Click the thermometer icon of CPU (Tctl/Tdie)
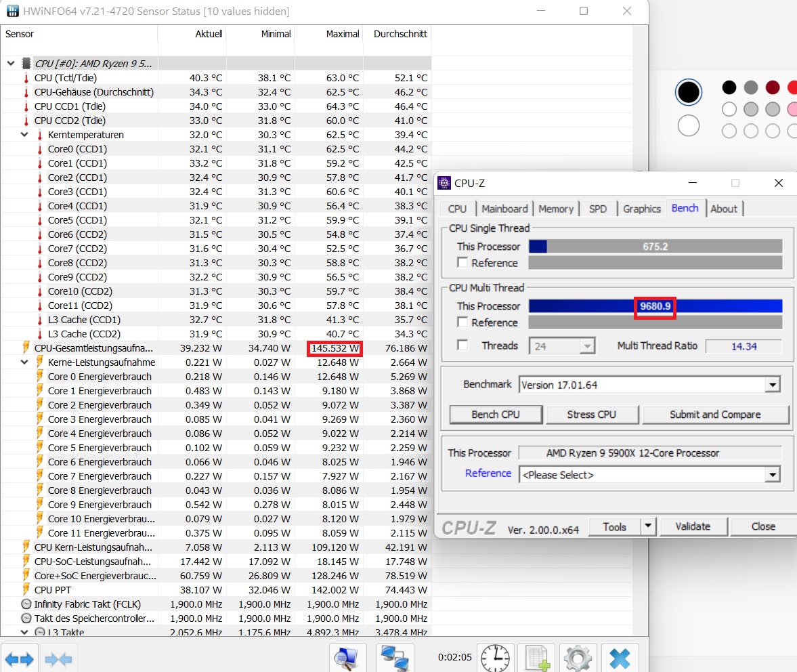 point(26,78)
